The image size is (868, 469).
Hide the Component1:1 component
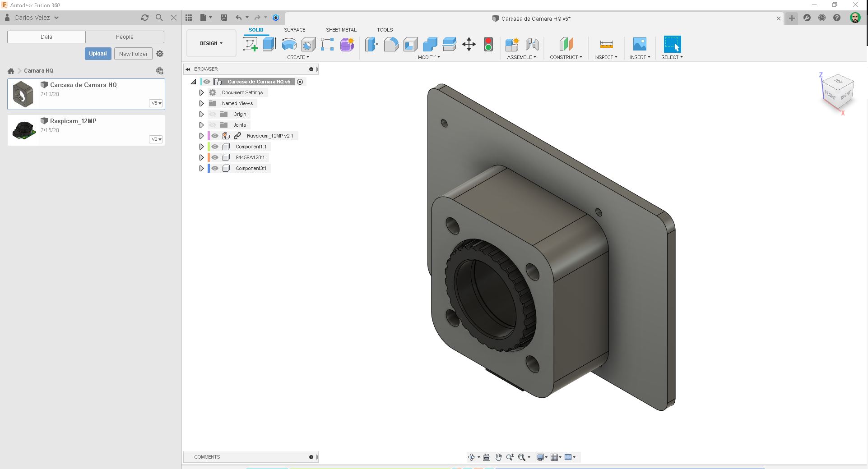point(214,146)
